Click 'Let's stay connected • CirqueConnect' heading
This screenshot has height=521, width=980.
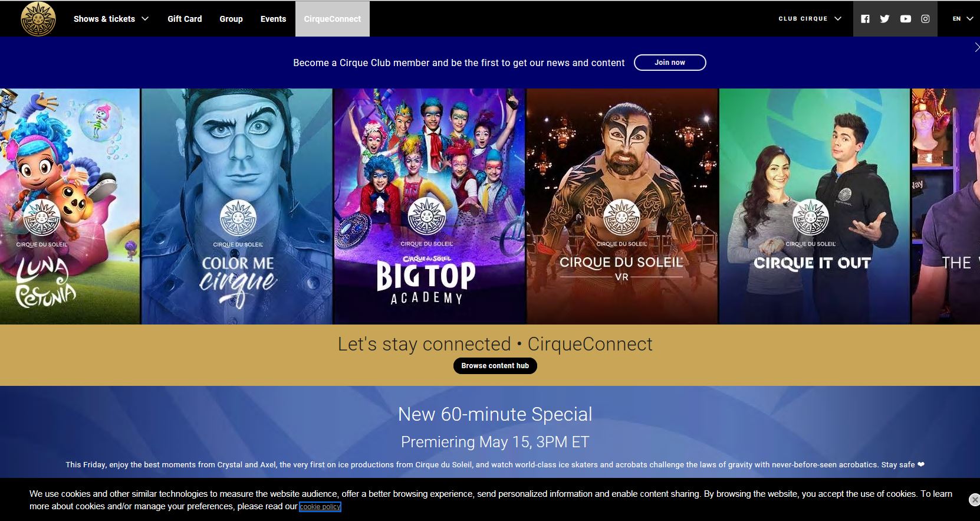point(495,344)
